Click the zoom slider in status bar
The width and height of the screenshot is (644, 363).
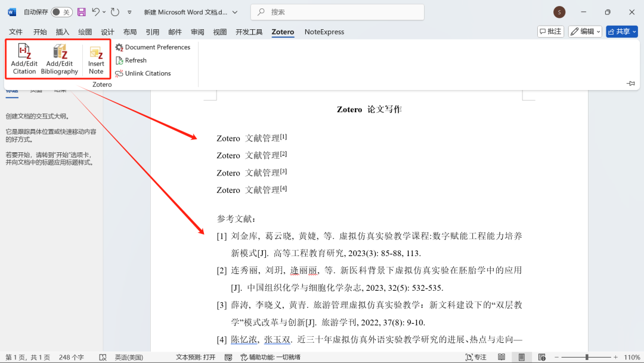coord(587,357)
